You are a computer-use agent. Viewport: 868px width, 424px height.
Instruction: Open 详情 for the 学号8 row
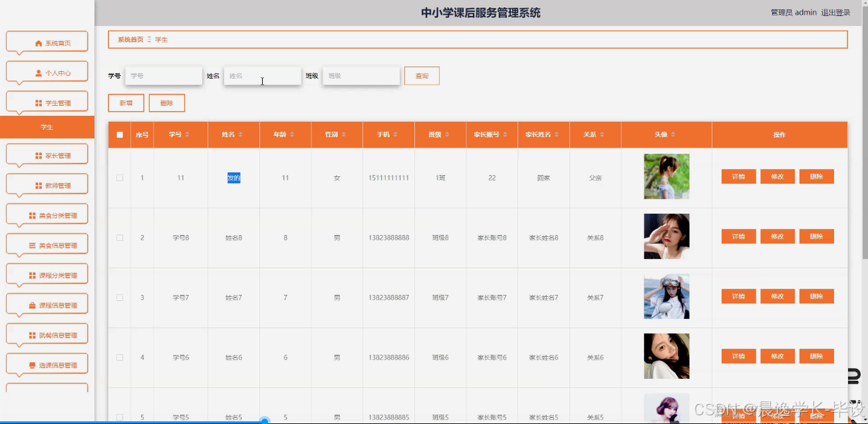click(738, 236)
